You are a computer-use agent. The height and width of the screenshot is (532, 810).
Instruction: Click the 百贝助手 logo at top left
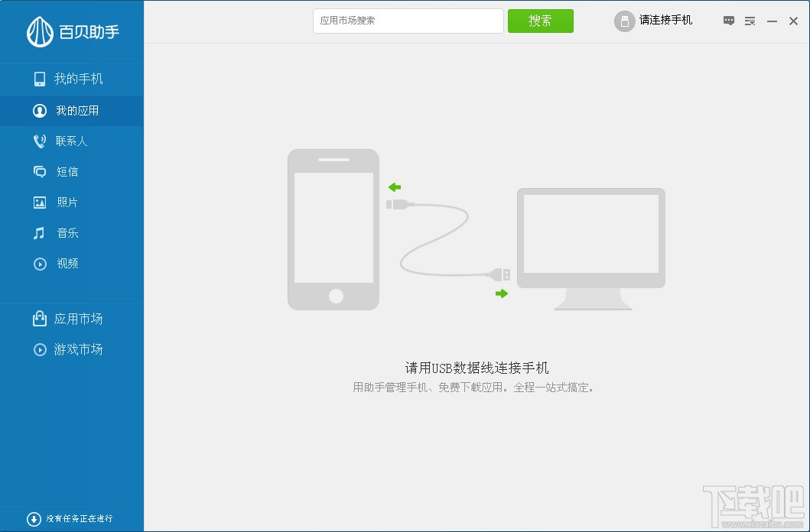71,31
